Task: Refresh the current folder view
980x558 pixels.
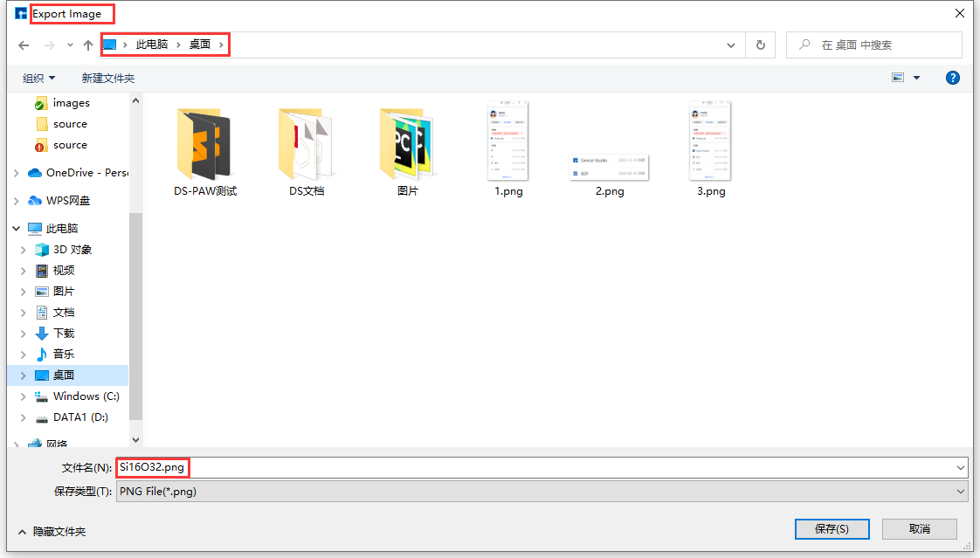Action: (761, 45)
